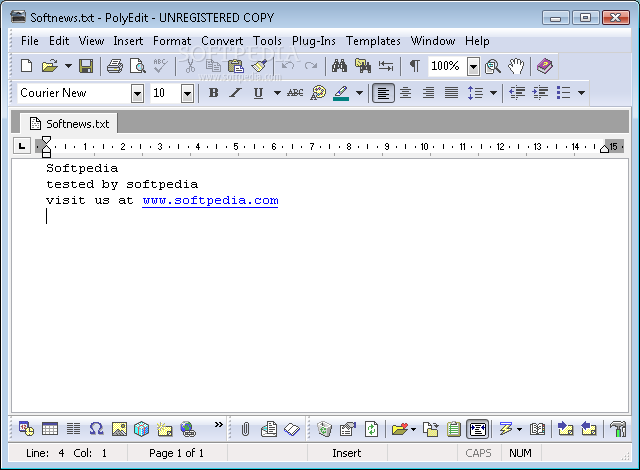Expand the Courier New font dropdown

coord(138,93)
